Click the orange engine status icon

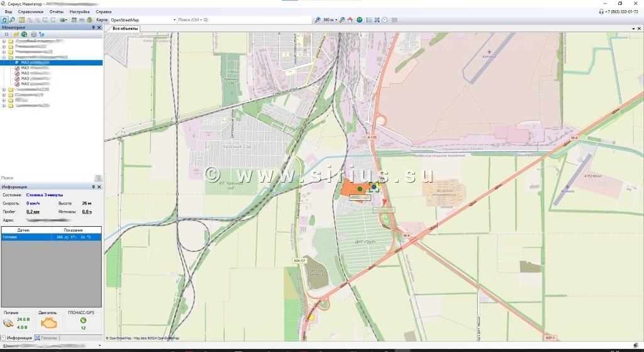click(x=48, y=322)
